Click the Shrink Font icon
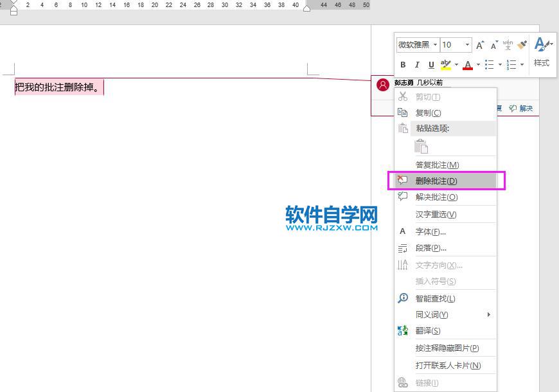Image resolution: width=559 pixels, height=392 pixels. pos(493,44)
